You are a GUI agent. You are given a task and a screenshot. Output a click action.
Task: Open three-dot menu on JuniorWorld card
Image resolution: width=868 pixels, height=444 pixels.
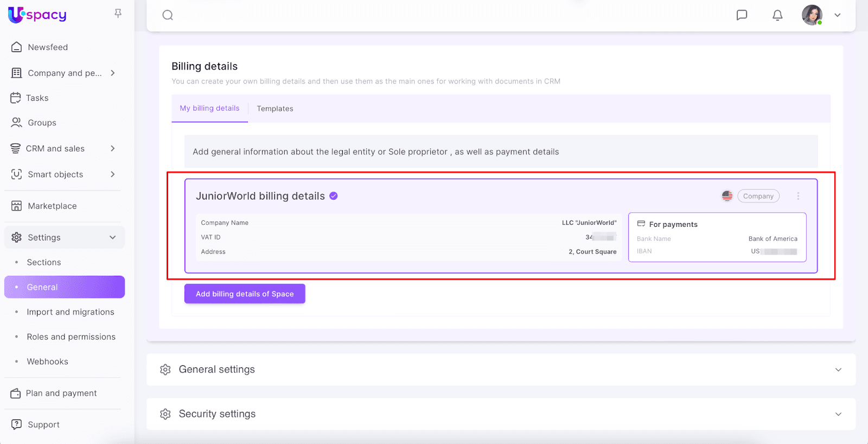click(x=798, y=196)
